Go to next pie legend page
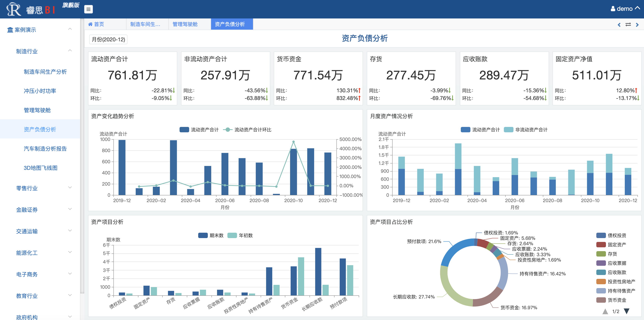Image resolution: width=644 pixels, height=320 pixels. click(x=627, y=311)
